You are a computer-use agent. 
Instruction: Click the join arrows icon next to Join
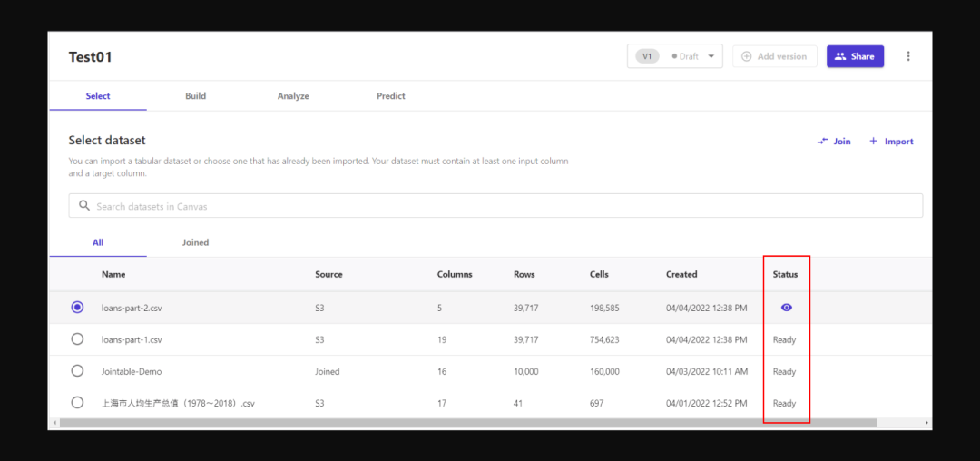[822, 142]
